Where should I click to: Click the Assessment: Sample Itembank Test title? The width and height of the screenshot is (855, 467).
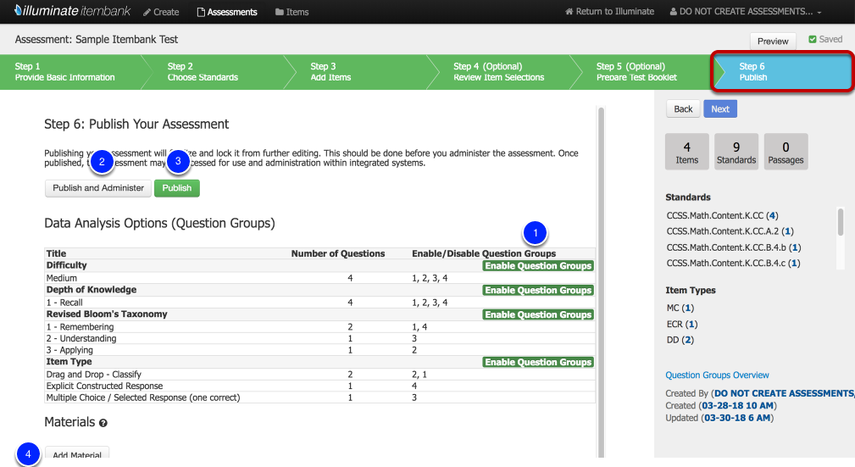(97, 39)
